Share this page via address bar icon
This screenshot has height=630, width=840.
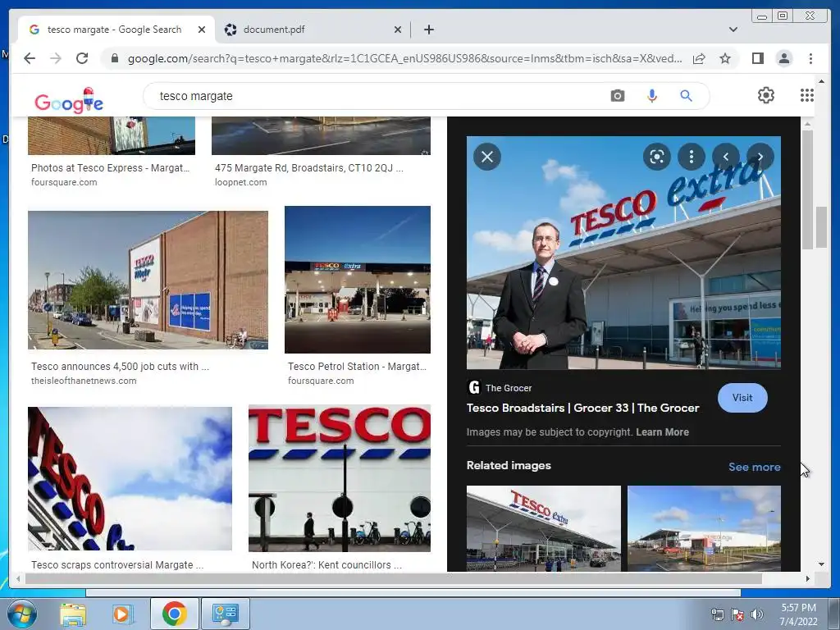[x=699, y=58]
